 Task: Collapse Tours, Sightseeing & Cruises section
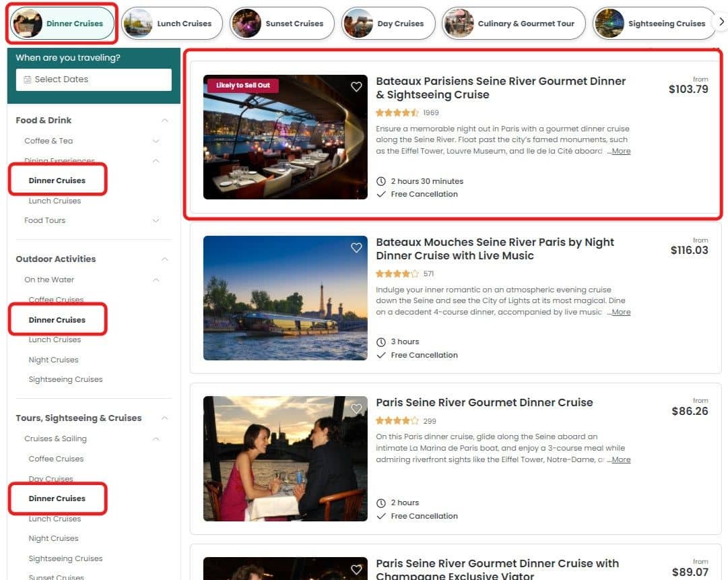[x=165, y=418]
